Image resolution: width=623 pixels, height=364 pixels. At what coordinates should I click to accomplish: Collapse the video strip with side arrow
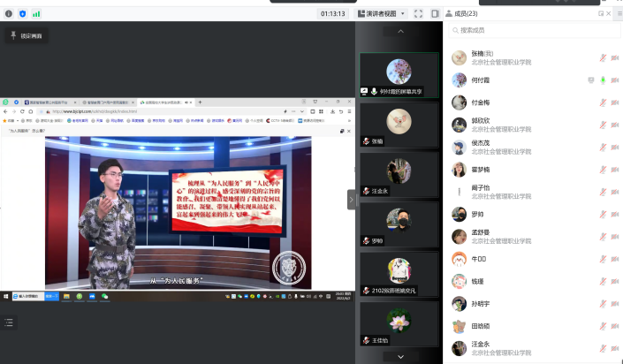pyautogui.click(x=351, y=200)
